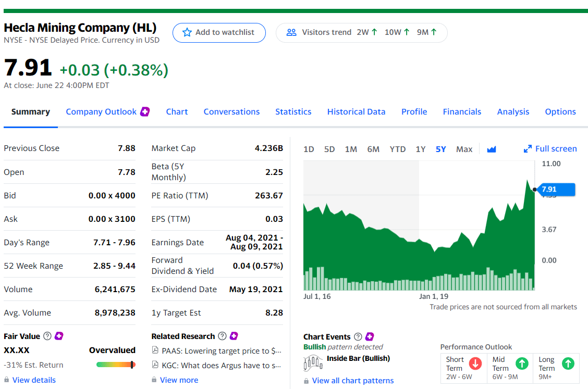This screenshot has width=588, height=389.
Task: Open the Historical Data tab
Action: coord(356,111)
